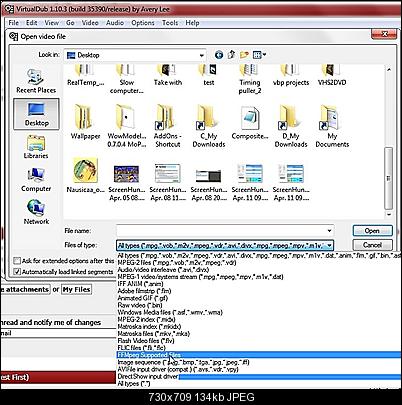Choose IFF ANIM type option
Screen dimensions: 402x405
(x=258, y=284)
